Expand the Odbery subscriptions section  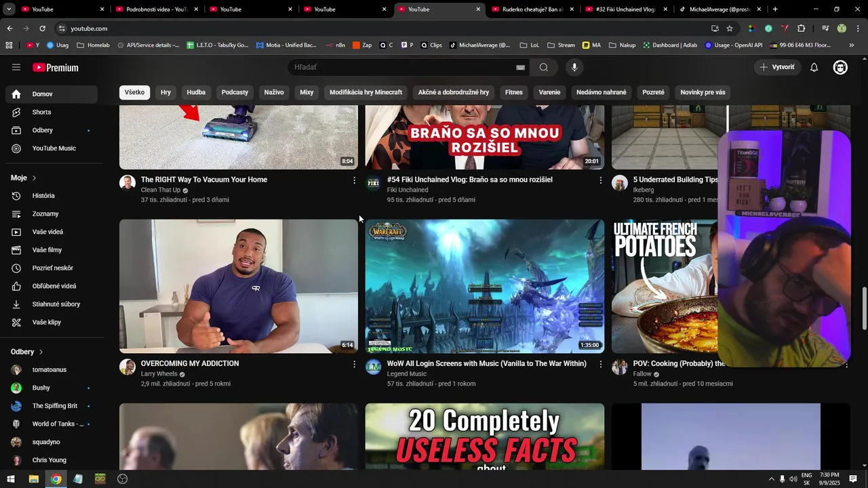26,352
